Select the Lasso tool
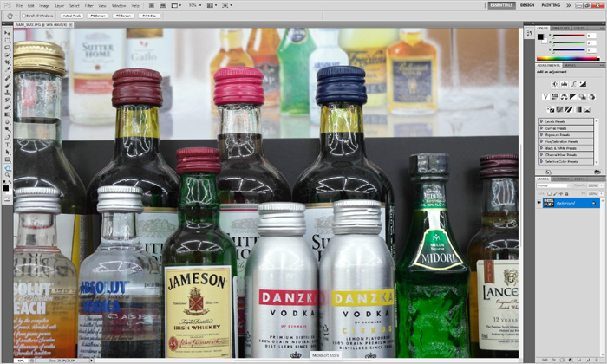This screenshot has height=364, width=607. click(x=7, y=48)
